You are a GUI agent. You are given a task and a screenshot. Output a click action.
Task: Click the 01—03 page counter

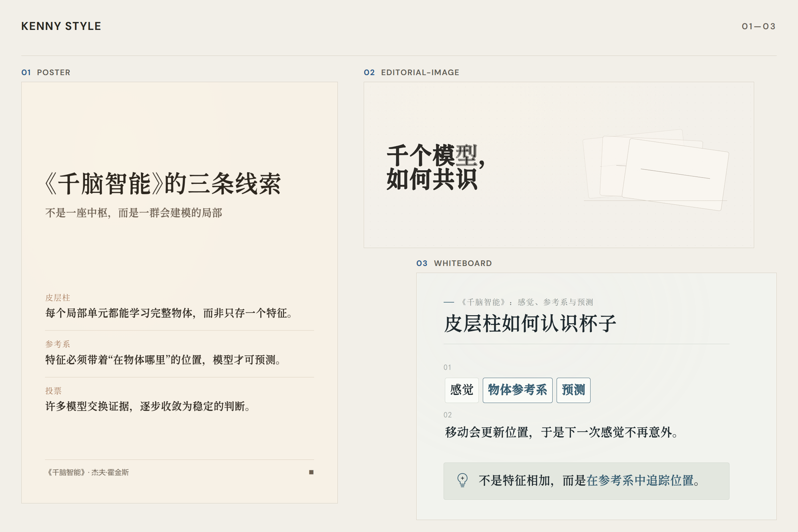759,27
